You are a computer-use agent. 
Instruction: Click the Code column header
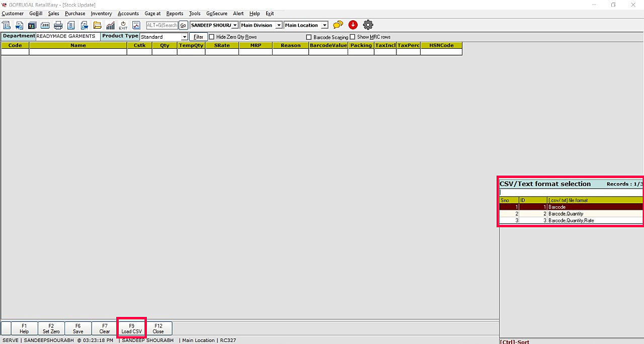point(15,45)
